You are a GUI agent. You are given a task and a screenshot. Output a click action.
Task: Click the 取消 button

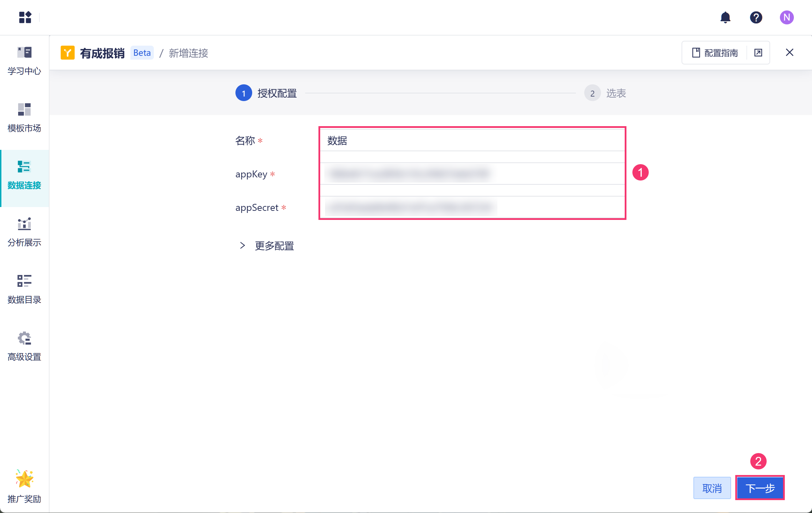(712, 488)
